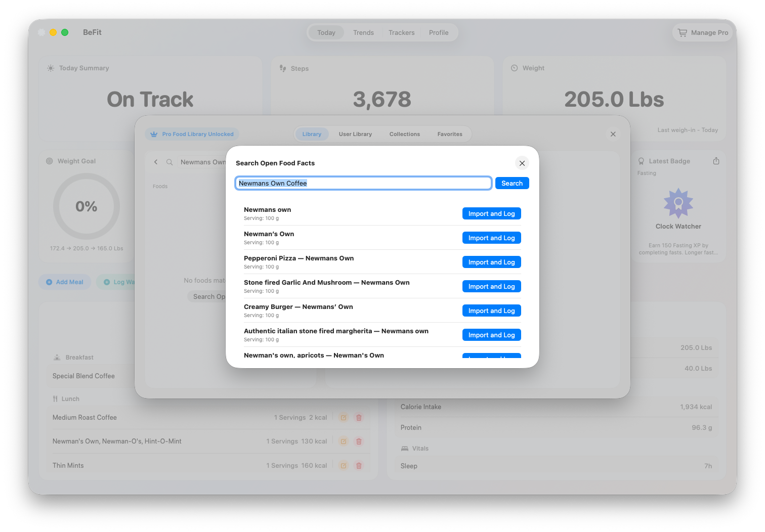Viewport: 765px width, 532px height.
Task: Share the Latest Badge
Action: pyautogui.click(x=716, y=161)
